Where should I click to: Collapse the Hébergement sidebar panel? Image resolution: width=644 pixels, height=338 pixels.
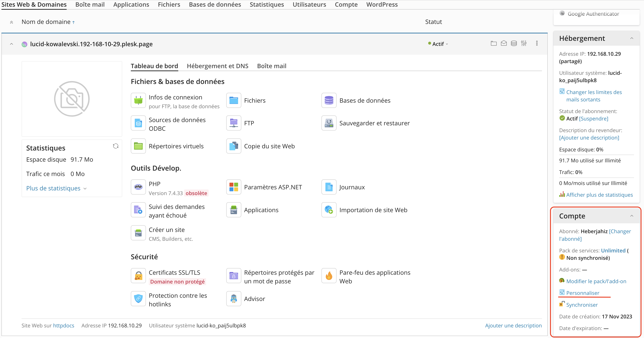click(631, 38)
